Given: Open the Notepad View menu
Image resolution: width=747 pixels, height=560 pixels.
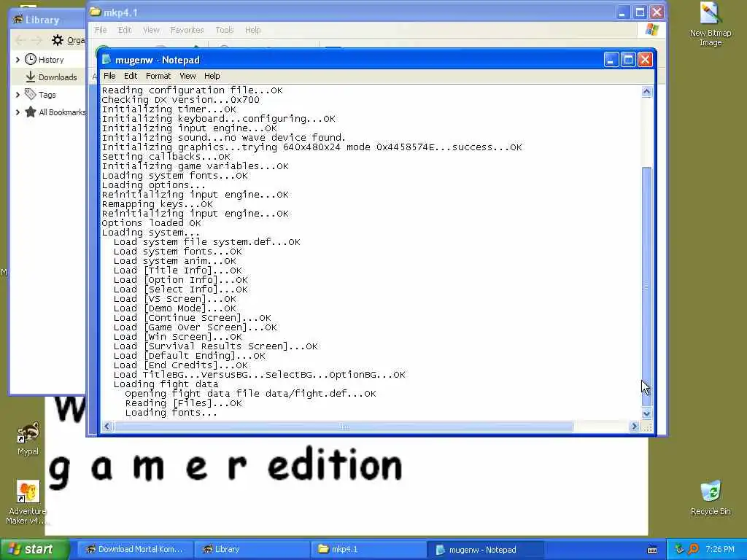Looking at the screenshot, I should 187,76.
